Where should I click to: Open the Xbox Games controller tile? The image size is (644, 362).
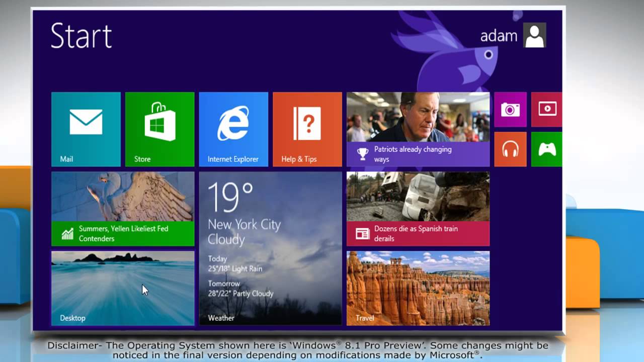(x=547, y=149)
